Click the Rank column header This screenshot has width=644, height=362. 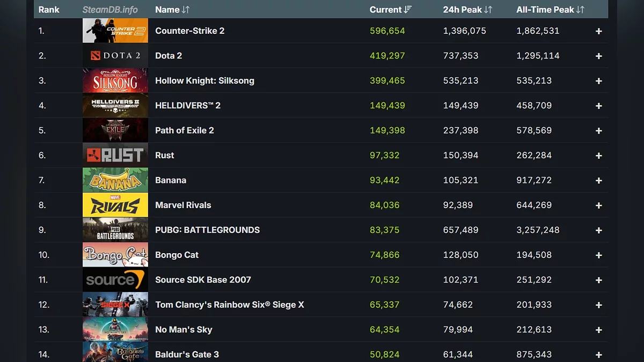click(49, 10)
